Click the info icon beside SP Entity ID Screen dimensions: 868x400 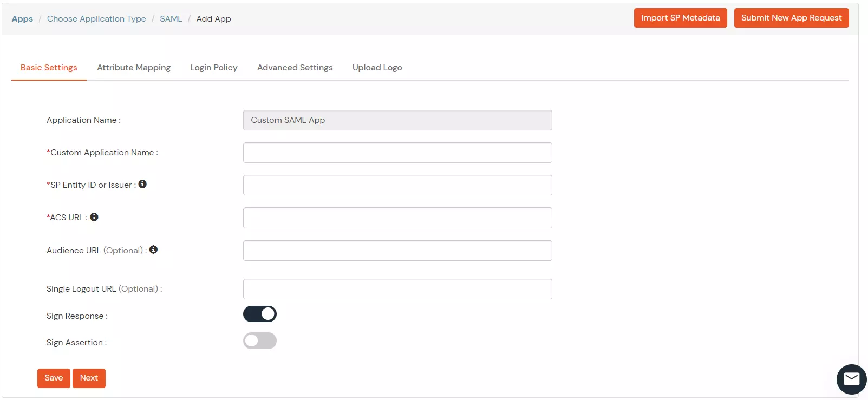pyautogui.click(x=142, y=184)
